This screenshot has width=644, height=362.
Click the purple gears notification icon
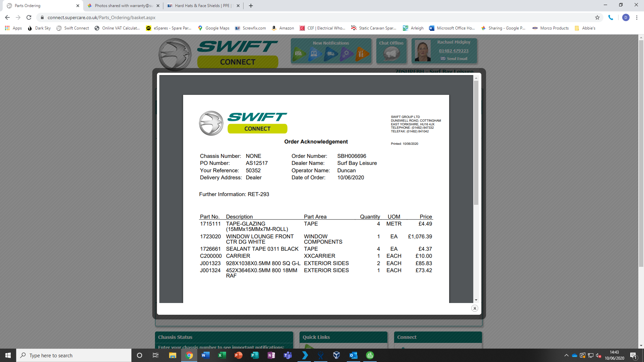tap(346, 54)
